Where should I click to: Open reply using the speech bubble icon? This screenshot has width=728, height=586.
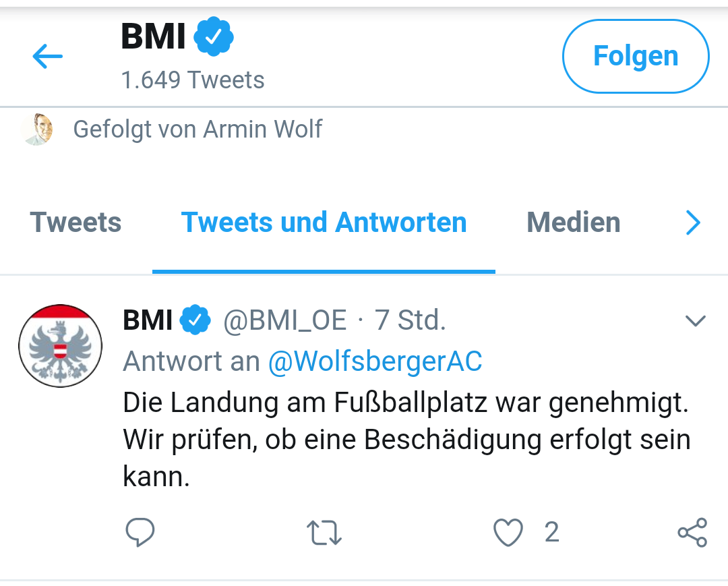pos(140,531)
